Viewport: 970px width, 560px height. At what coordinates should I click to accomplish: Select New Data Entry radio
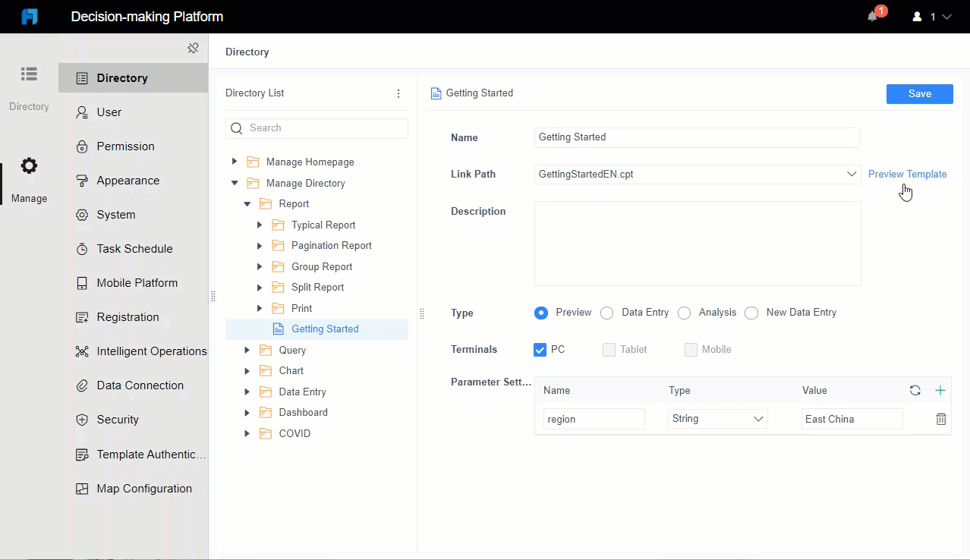point(751,313)
